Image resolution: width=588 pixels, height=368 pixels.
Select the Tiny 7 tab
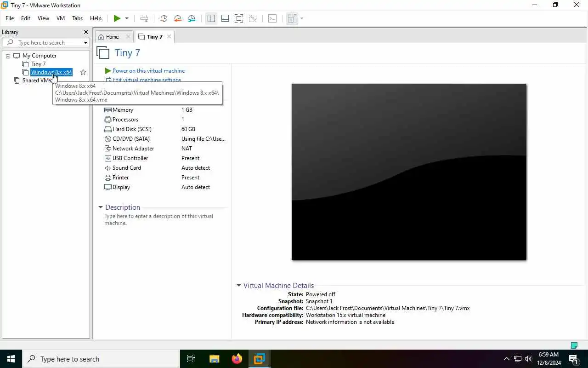155,37
